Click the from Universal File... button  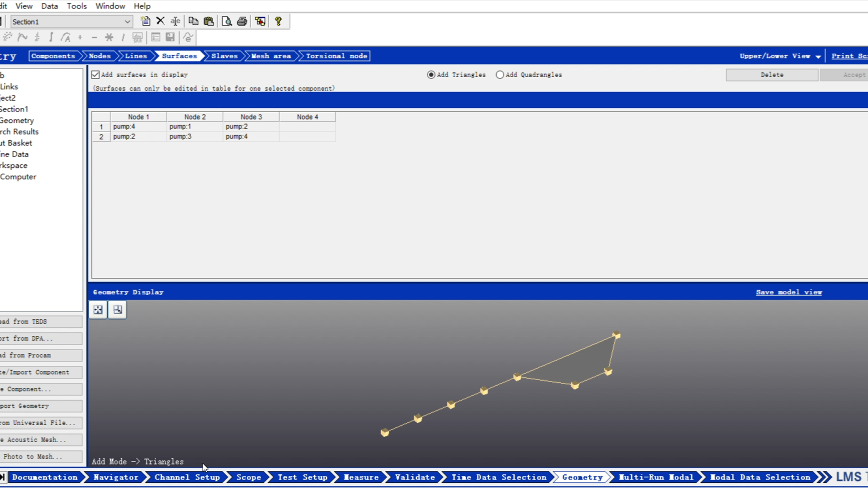(x=41, y=423)
